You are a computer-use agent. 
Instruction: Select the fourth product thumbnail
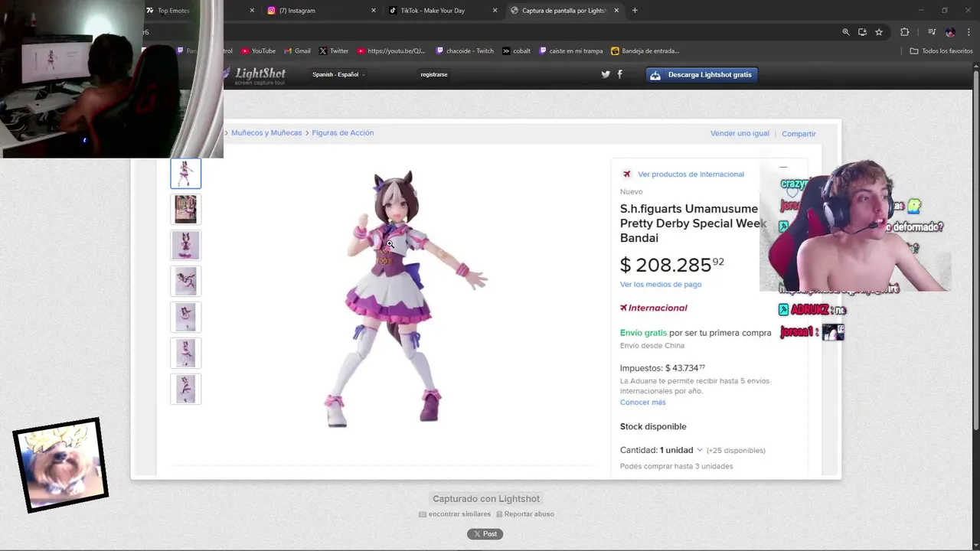tap(185, 281)
